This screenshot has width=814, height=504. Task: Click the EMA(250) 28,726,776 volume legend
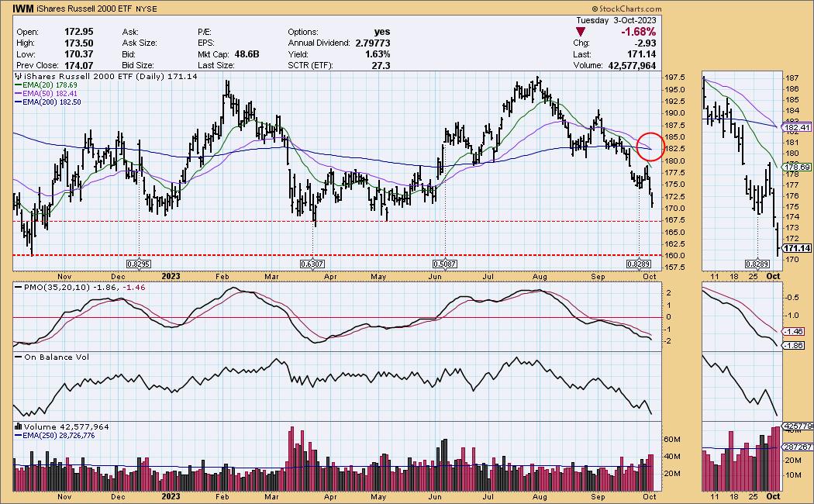click(54, 436)
